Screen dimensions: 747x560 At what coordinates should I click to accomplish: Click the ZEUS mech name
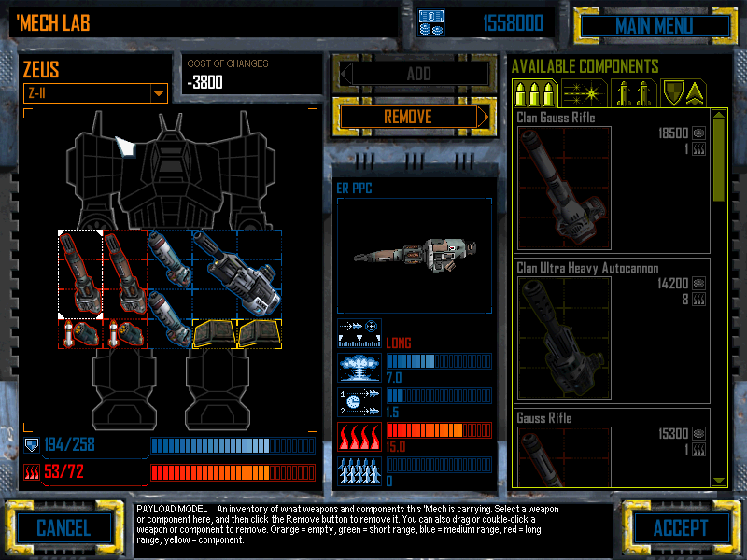41,70
